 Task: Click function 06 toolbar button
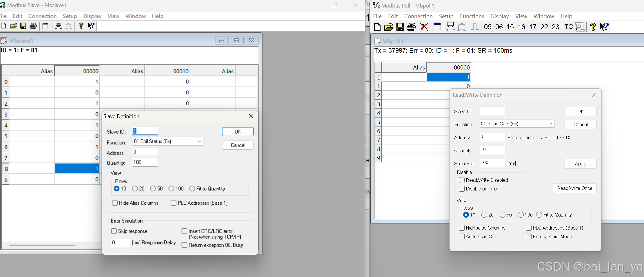tap(499, 27)
